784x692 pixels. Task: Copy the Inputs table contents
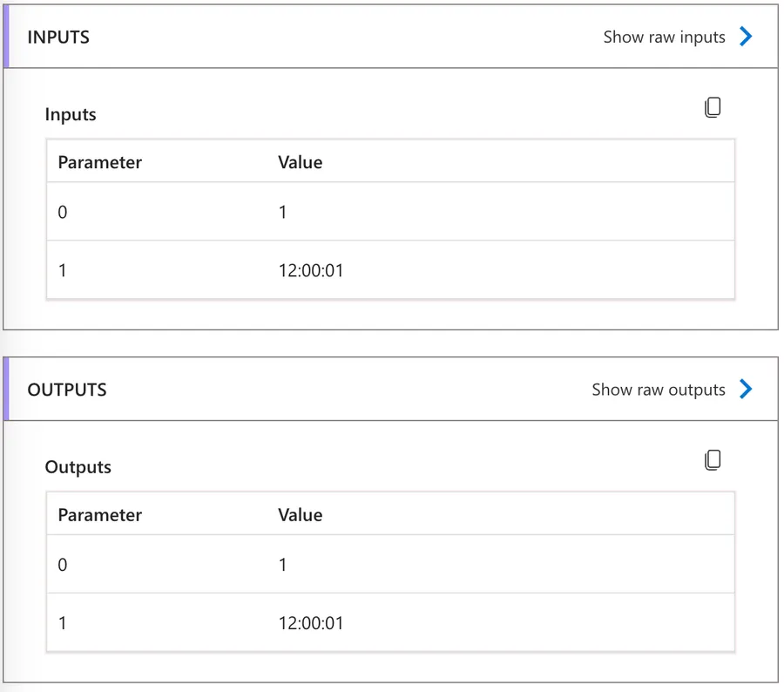pos(713,108)
